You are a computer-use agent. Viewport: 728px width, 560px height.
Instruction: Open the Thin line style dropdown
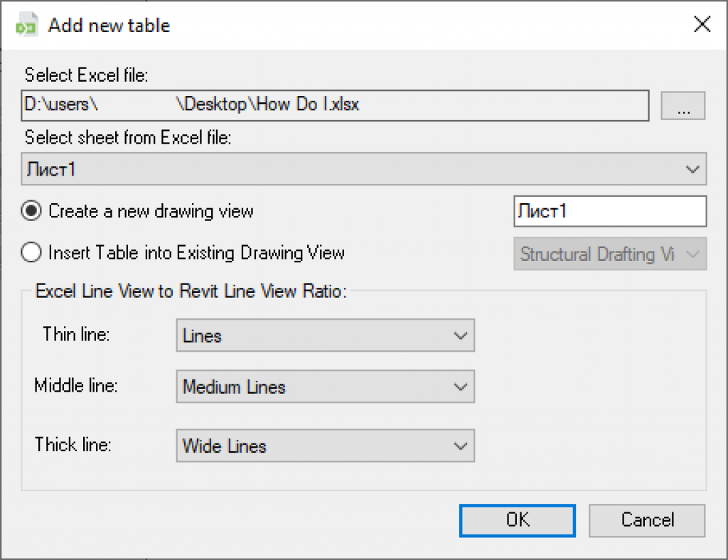click(326, 335)
